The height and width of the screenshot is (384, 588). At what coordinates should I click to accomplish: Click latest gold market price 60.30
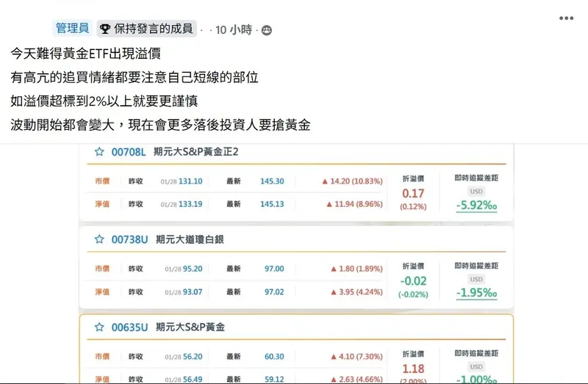(274, 357)
